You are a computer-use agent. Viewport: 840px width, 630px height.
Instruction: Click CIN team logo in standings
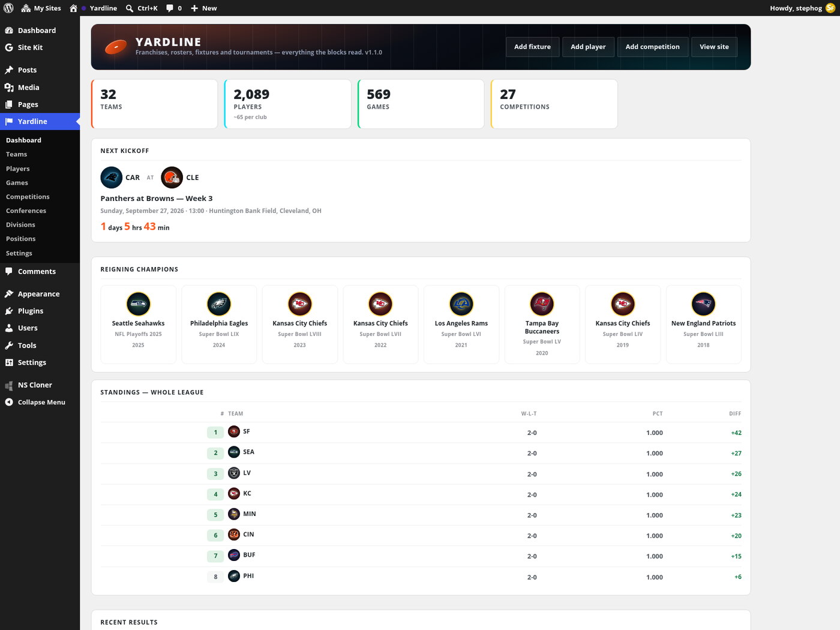click(x=234, y=535)
